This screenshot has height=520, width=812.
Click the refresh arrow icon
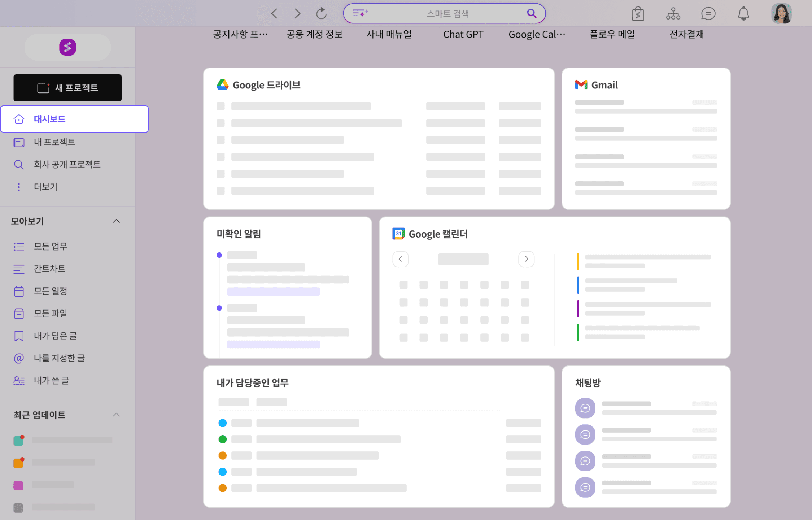pyautogui.click(x=321, y=14)
